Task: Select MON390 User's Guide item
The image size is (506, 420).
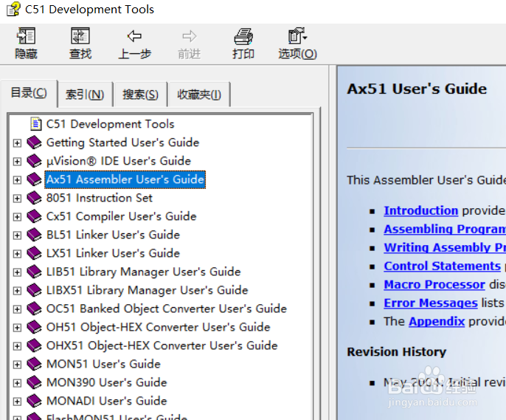Action: (x=106, y=382)
